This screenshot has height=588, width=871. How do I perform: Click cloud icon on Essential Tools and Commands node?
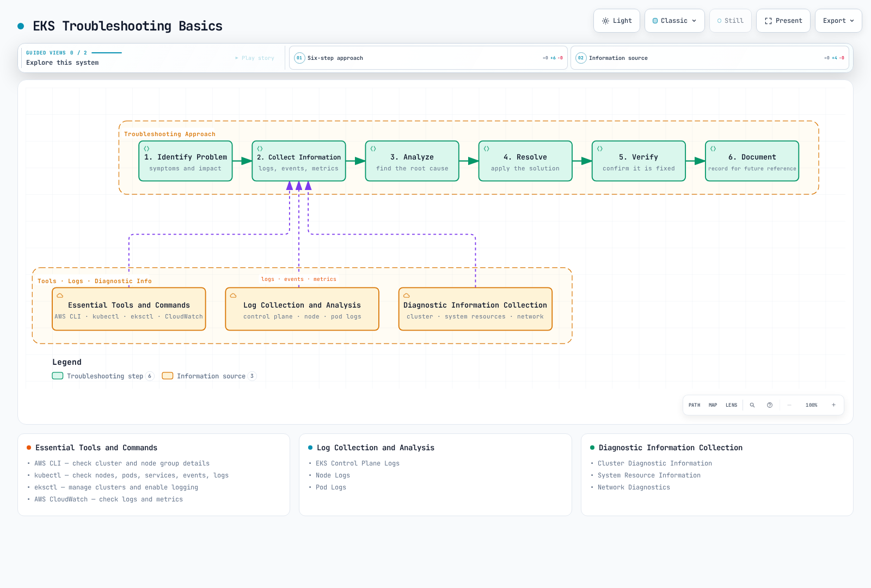tap(60, 296)
